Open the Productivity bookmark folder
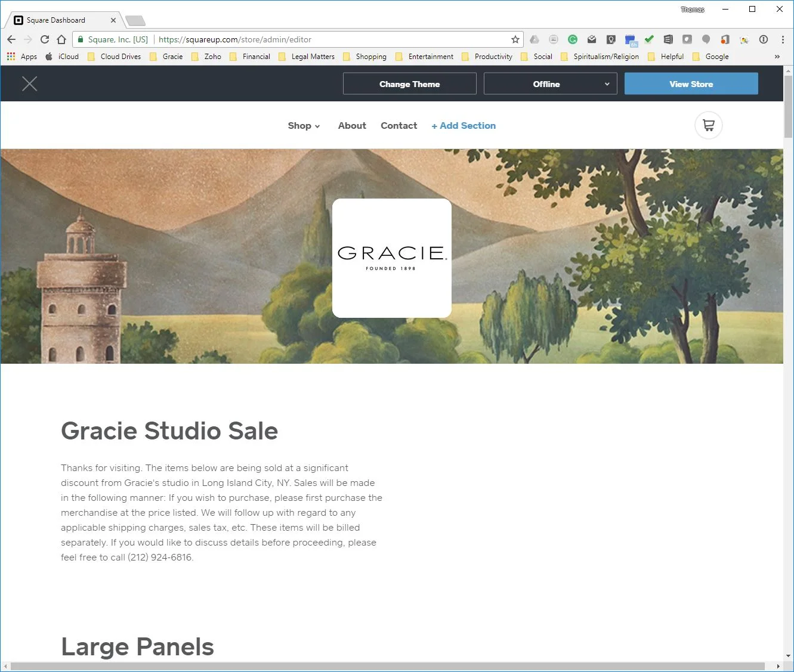 pos(487,57)
